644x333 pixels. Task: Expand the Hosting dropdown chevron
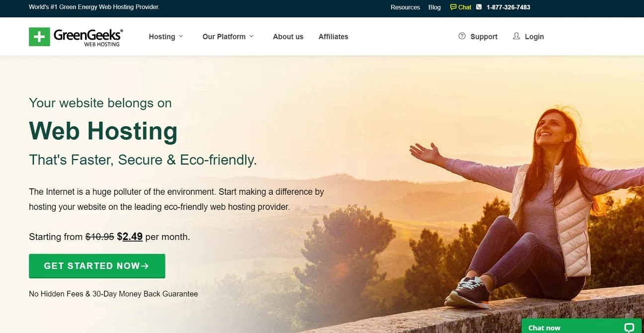point(181,36)
